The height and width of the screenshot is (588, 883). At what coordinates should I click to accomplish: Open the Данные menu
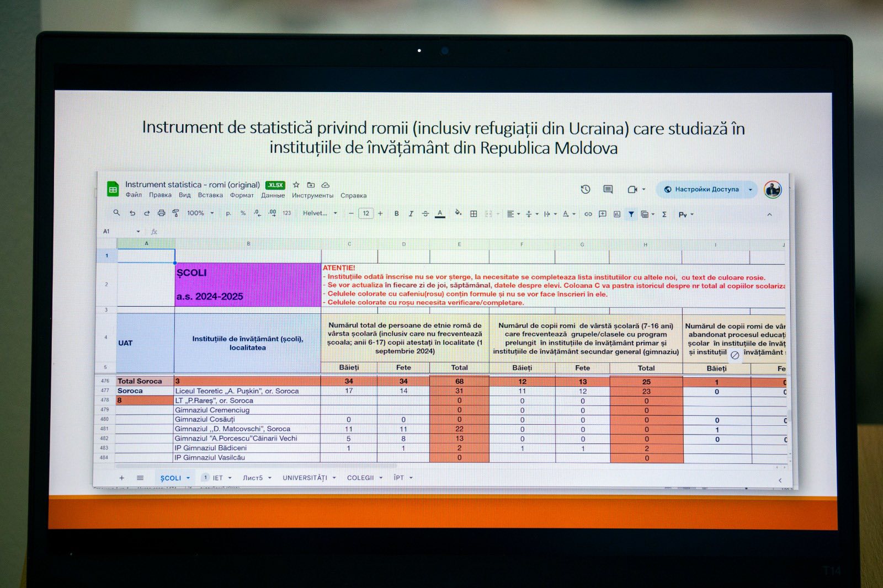tap(273, 195)
